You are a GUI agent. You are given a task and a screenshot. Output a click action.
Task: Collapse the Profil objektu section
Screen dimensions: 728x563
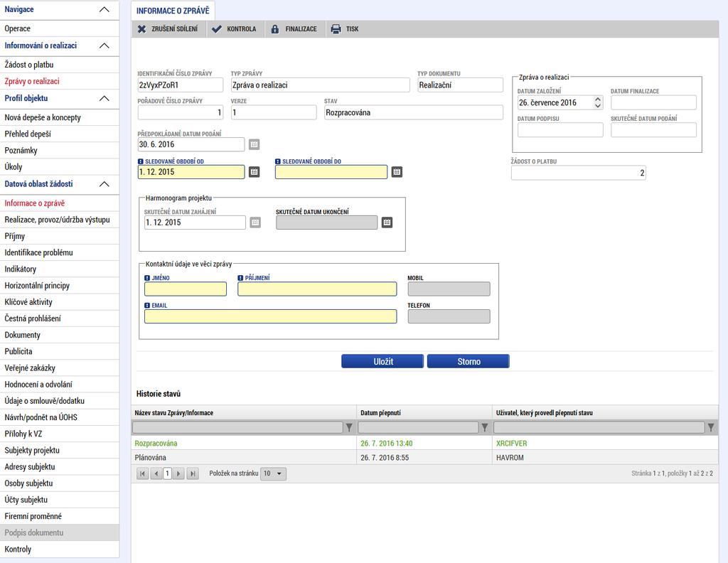pyautogui.click(x=105, y=98)
